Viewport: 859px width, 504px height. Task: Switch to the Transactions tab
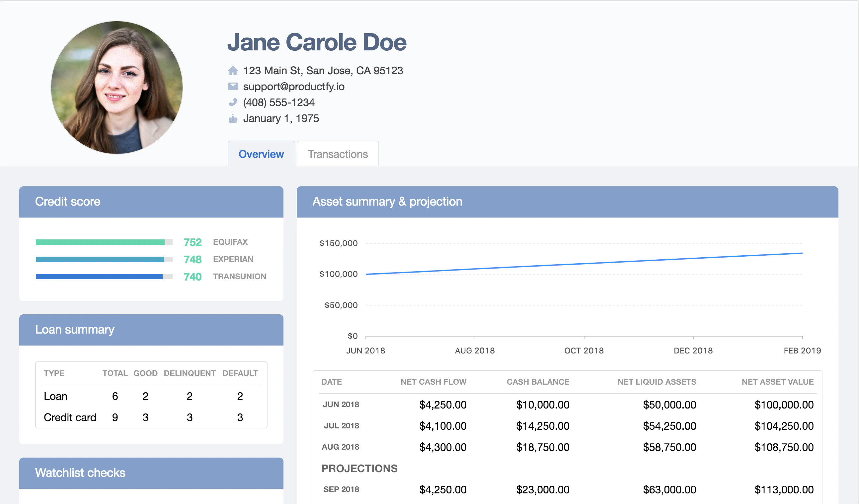[338, 154]
